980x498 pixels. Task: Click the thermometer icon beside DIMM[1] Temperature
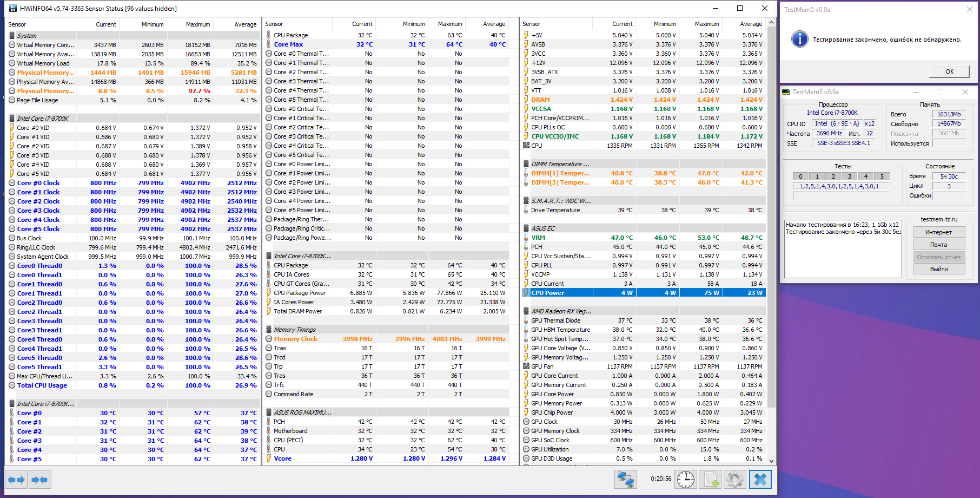526,173
